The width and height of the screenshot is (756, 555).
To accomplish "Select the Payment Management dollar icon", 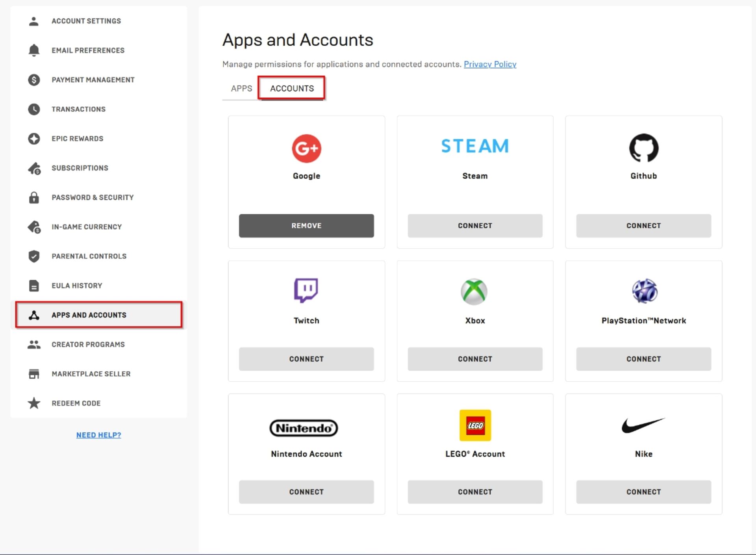I will pyautogui.click(x=34, y=80).
